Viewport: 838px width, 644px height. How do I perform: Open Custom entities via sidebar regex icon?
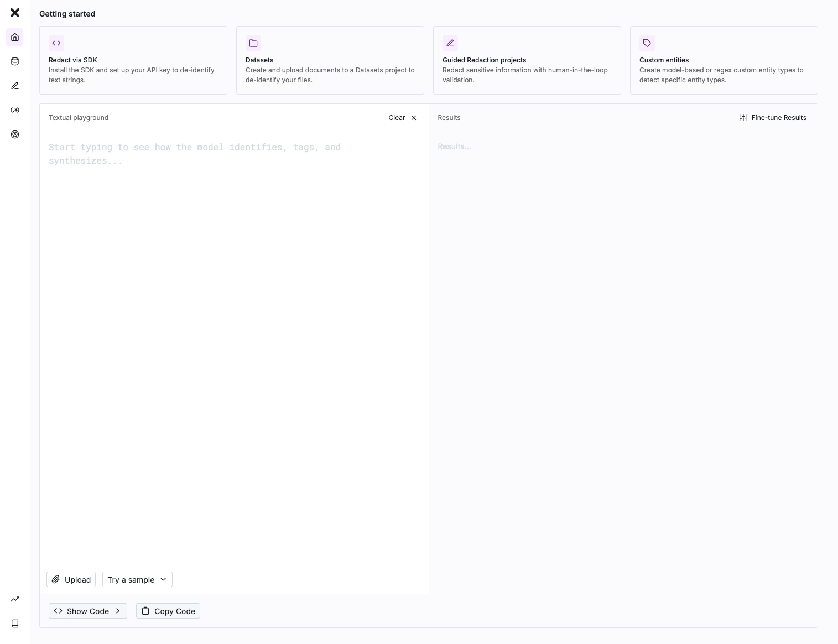(15, 110)
